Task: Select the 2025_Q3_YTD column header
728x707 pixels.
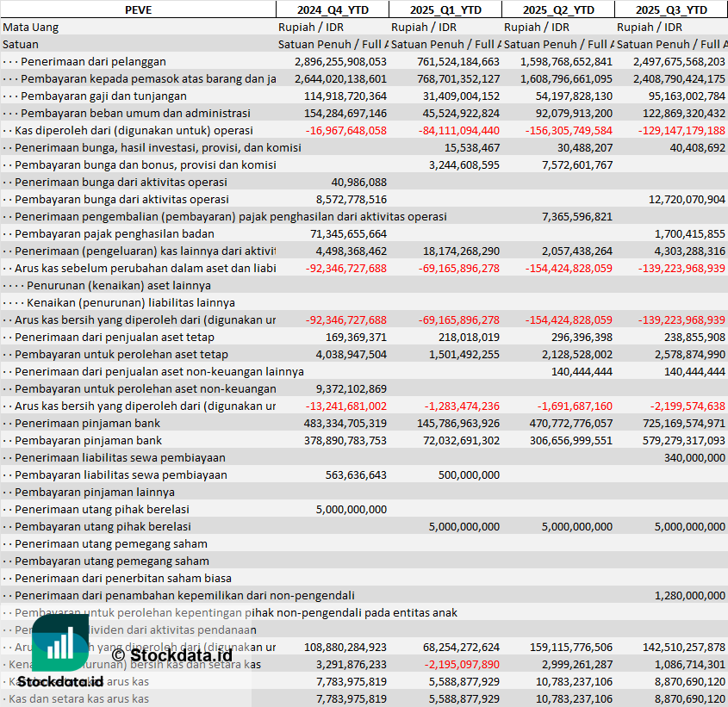Action: 671,9
